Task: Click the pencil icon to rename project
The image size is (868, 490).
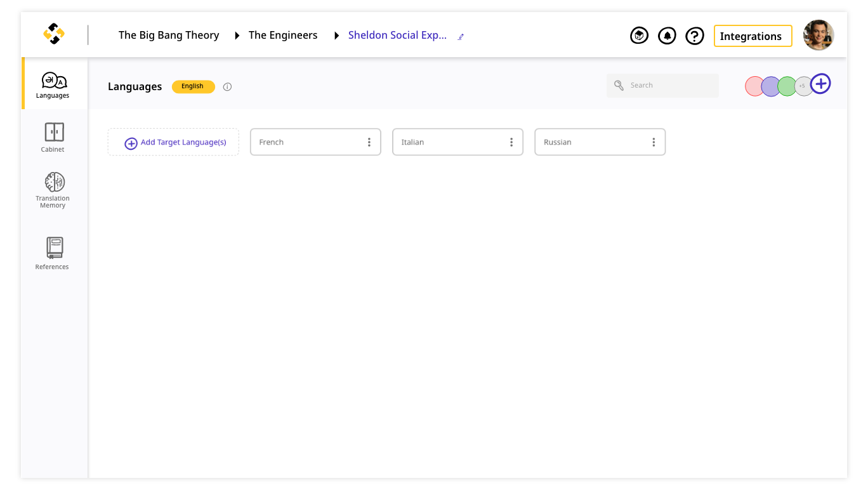Action: click(x=461, y=37)
